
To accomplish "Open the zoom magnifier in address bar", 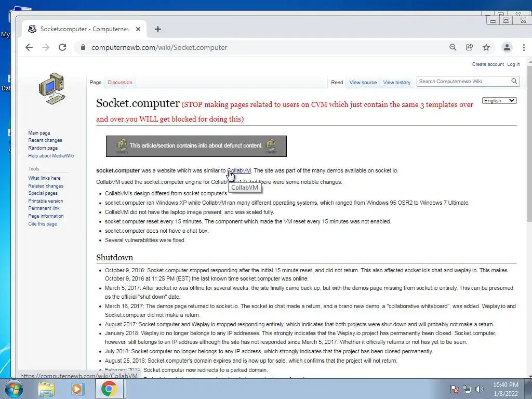I will coord(453,47).
